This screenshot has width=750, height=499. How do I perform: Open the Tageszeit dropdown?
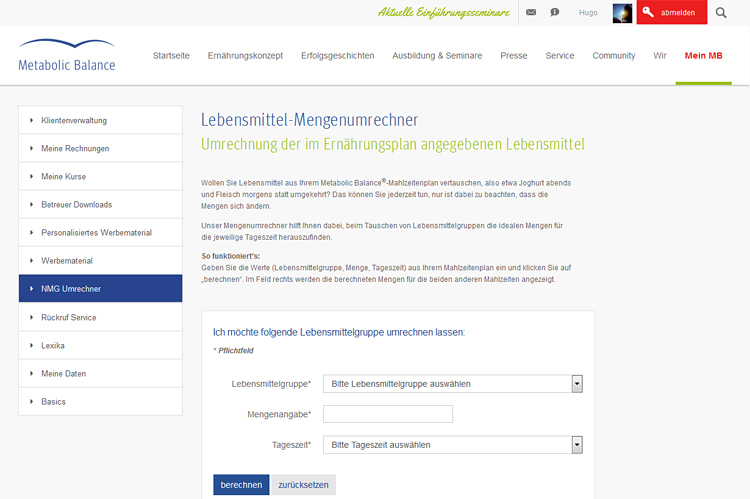pos(452,445)
